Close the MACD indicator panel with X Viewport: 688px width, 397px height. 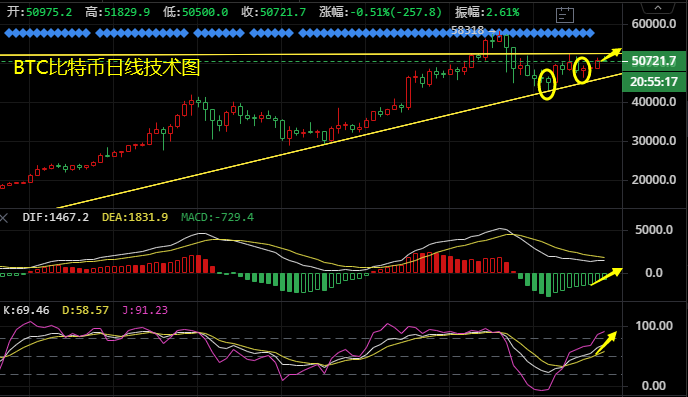4,218
